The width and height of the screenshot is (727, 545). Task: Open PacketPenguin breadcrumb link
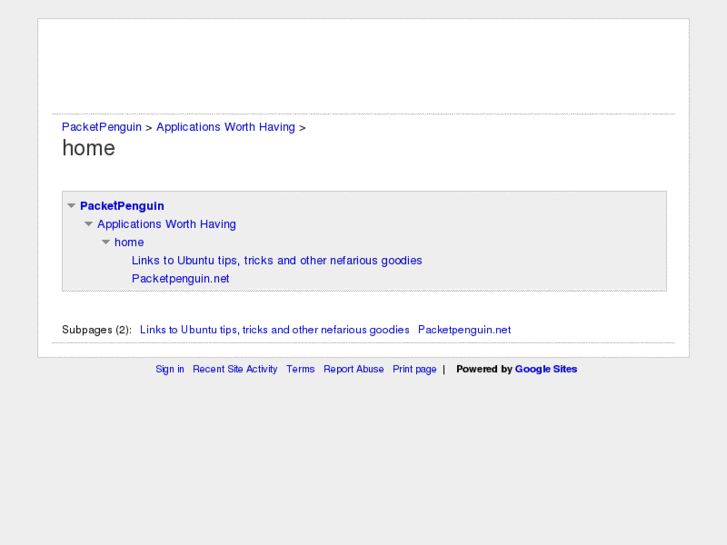tap(102, 127)
